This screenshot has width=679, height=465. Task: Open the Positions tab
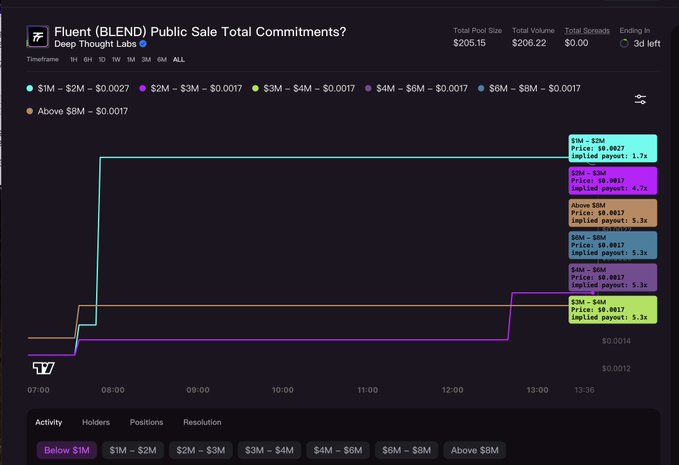(x=146, y=422)
